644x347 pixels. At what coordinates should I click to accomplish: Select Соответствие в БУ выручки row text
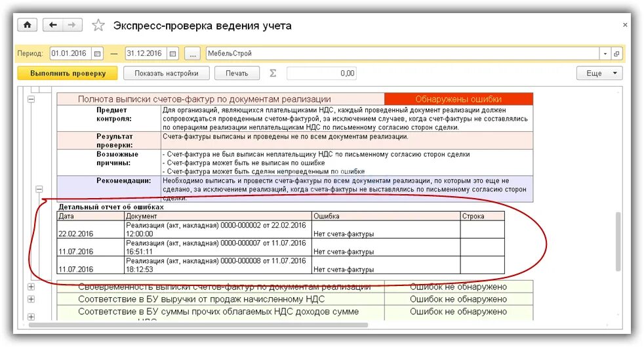coord(201,299)
